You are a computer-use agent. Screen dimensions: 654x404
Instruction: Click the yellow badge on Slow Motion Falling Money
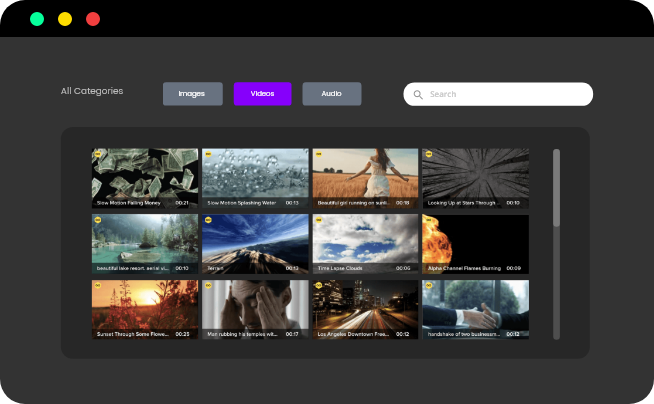tap(98, 154)
